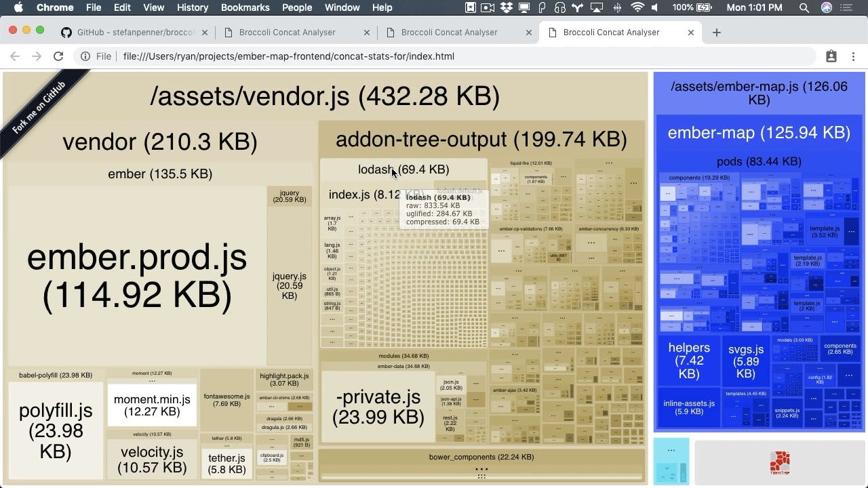Click the addon-tree-output (199.74 KB) header
The image size is (868, 488).
(x=481, y=139)
